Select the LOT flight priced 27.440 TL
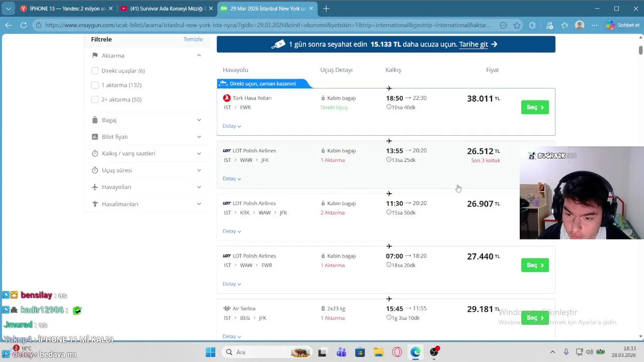This screenshot has width=644, height=362. click(535, 265)
